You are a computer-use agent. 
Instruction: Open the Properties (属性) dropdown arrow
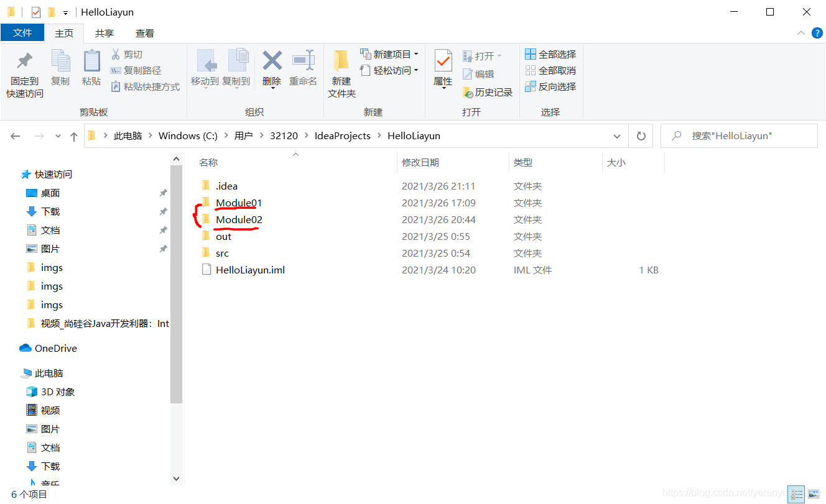click(x=443, y=89)
